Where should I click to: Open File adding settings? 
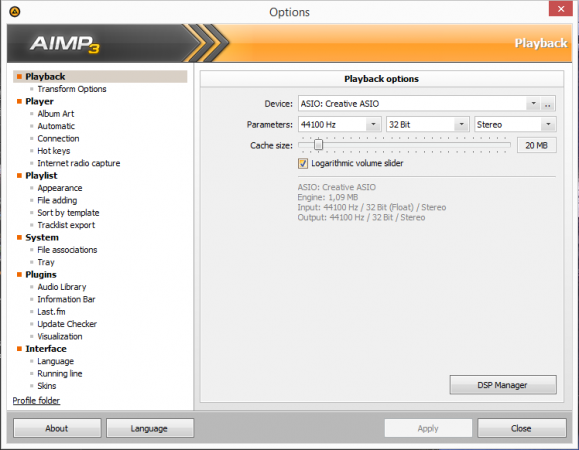(57, 200)
